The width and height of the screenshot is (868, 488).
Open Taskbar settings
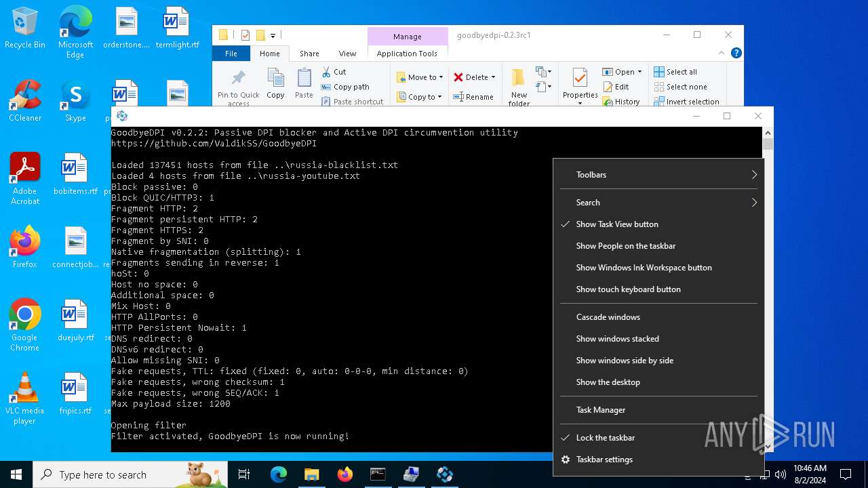point(658,460)
